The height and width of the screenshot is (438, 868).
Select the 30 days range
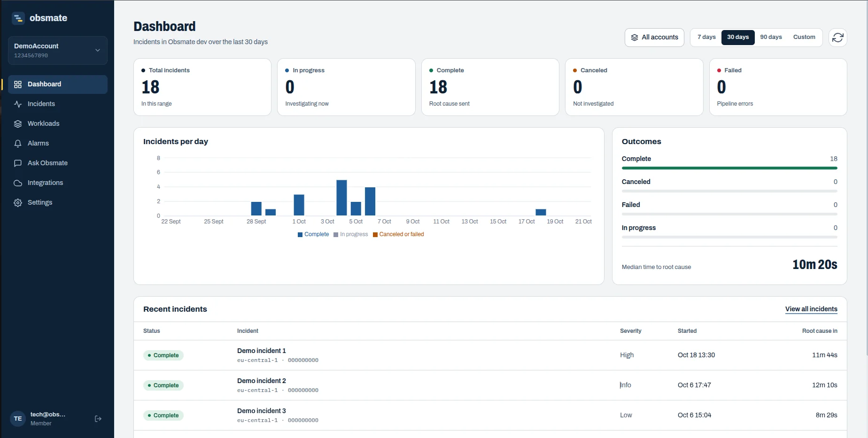pos(738,37)
